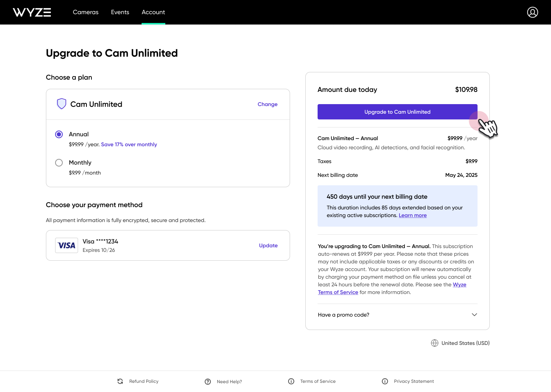This screenshot has height=392, width=551.
Task: Open the footer Terms of Service link
Action: (318, 381)
